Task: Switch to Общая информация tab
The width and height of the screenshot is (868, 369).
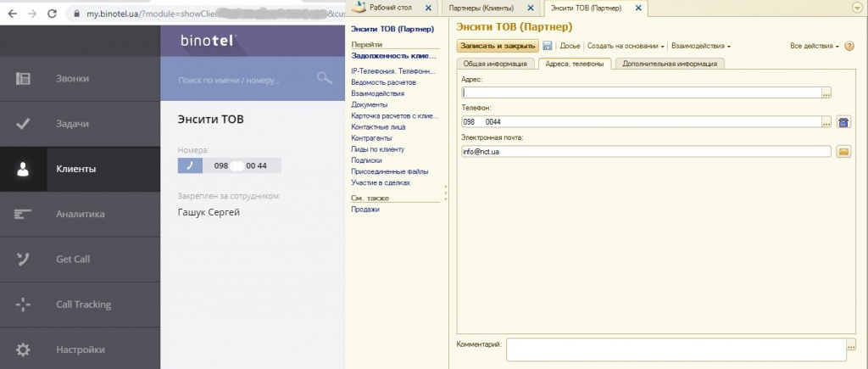Action: 495,64
